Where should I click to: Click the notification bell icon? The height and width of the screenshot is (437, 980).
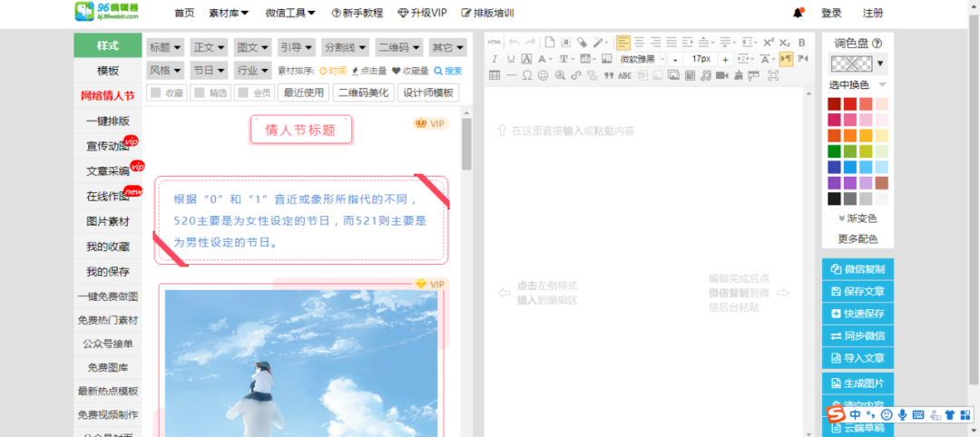tap(799, 13)
